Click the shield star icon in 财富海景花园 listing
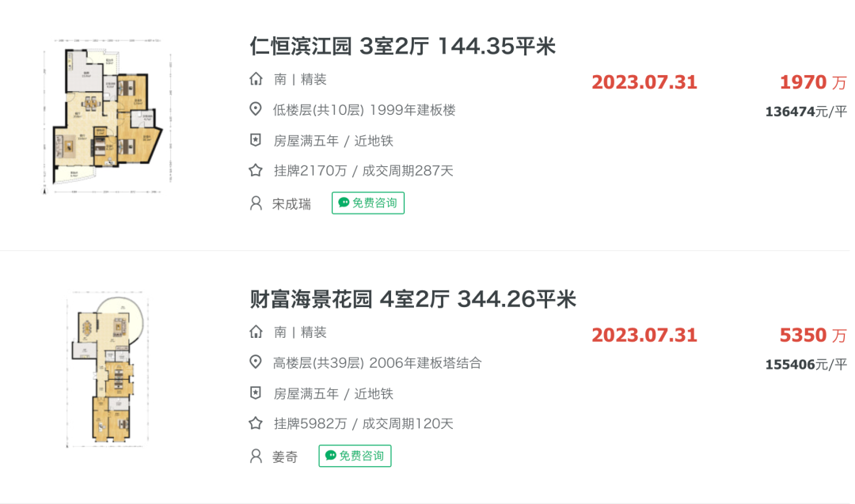855x504 pixels. [255, 393]
